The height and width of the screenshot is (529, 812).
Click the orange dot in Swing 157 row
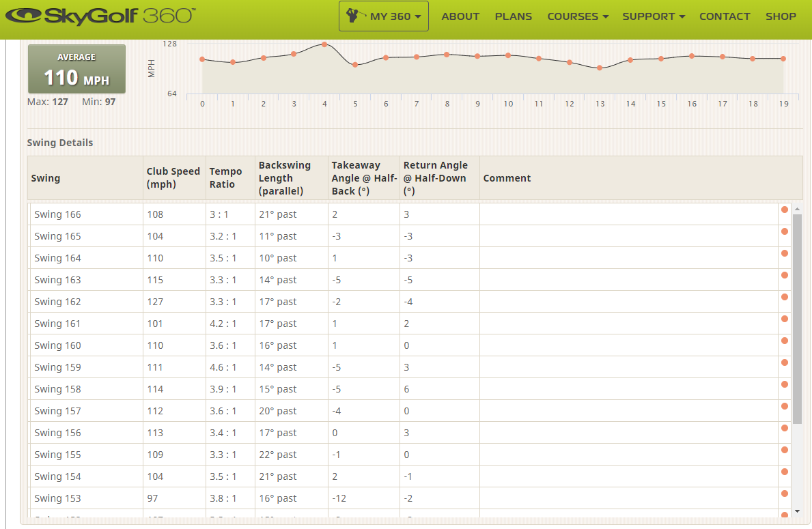coord(785,406)
